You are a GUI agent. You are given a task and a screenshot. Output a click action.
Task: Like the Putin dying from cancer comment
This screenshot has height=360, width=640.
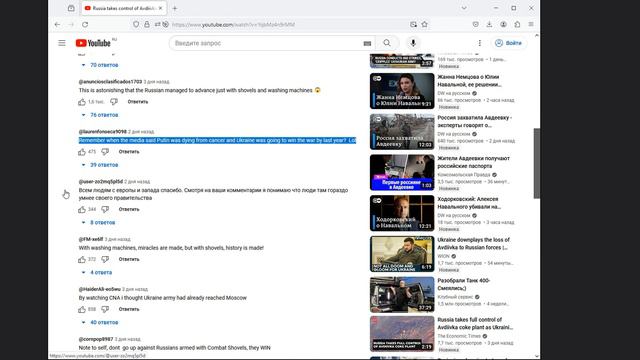point(82,152)
